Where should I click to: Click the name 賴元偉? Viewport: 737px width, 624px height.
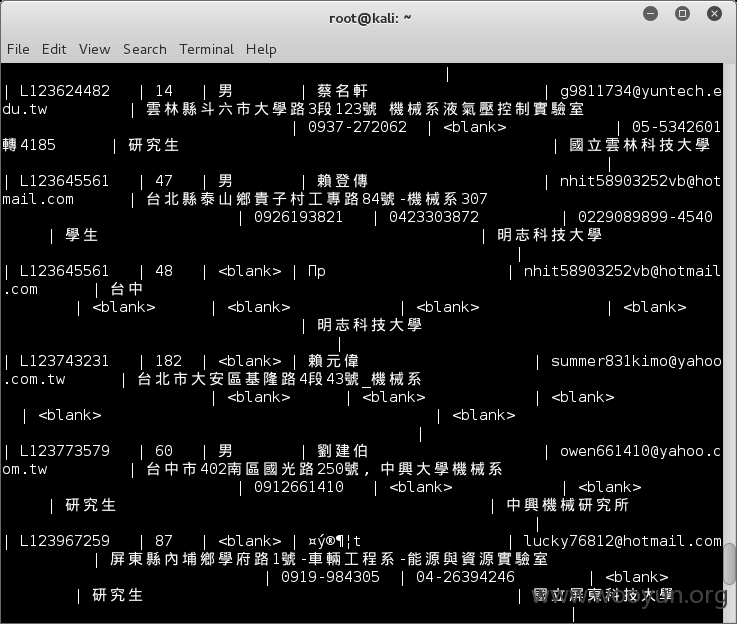pyautogui.click(x=334, y=361)
